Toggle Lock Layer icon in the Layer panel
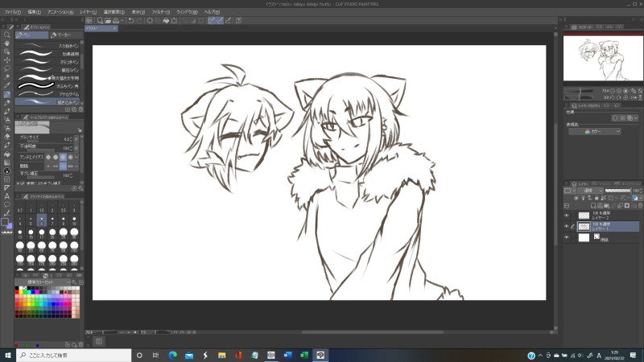The image size is (644, 362). (x=597, y=198)
